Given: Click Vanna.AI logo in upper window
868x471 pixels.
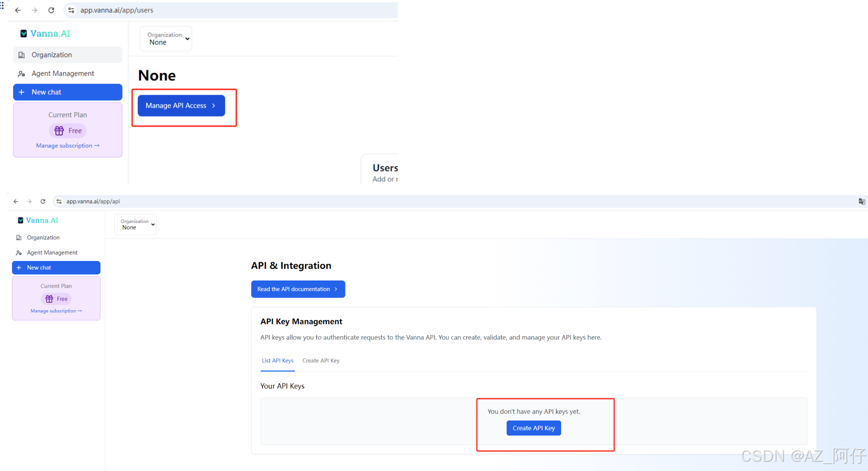Looking at the screenshot, I should point(45,34).
